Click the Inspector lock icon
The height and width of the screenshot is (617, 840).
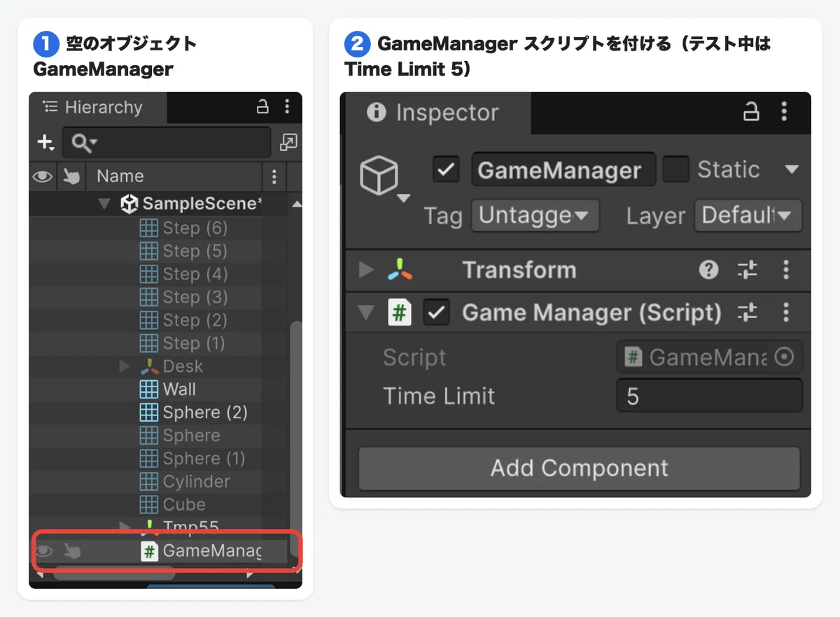pyautogui.click(x=751, y=112)
